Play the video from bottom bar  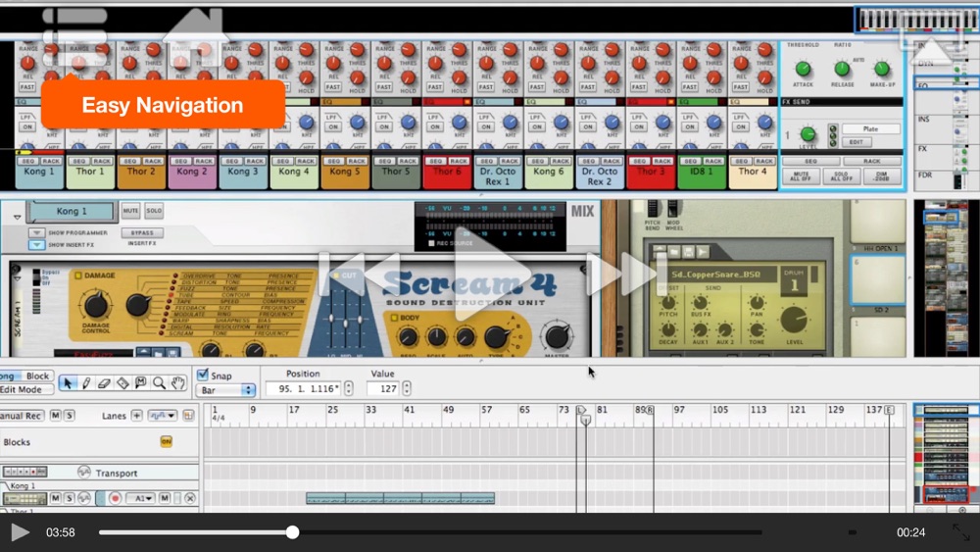coord(20,532)
